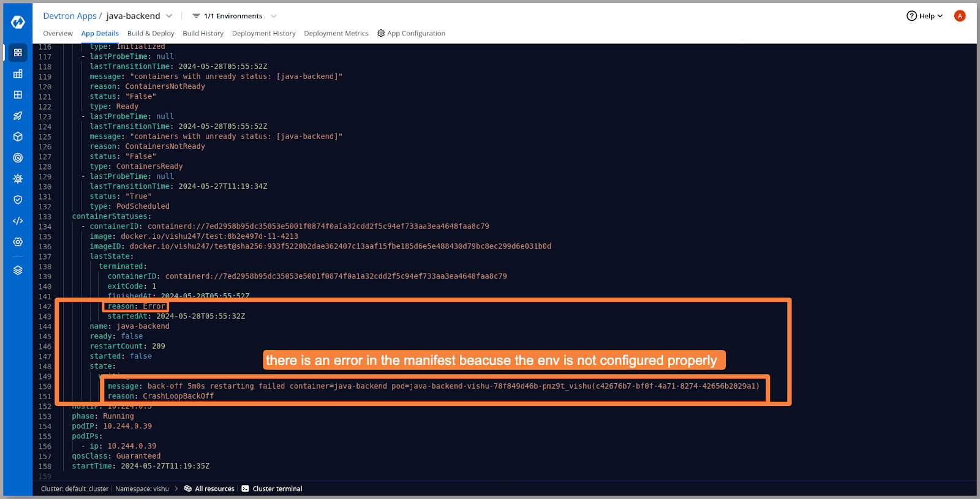The height and width of the screenshot is (499, 980).
Task: Click lastState: on line 137
Action: (x=112, y=257)
